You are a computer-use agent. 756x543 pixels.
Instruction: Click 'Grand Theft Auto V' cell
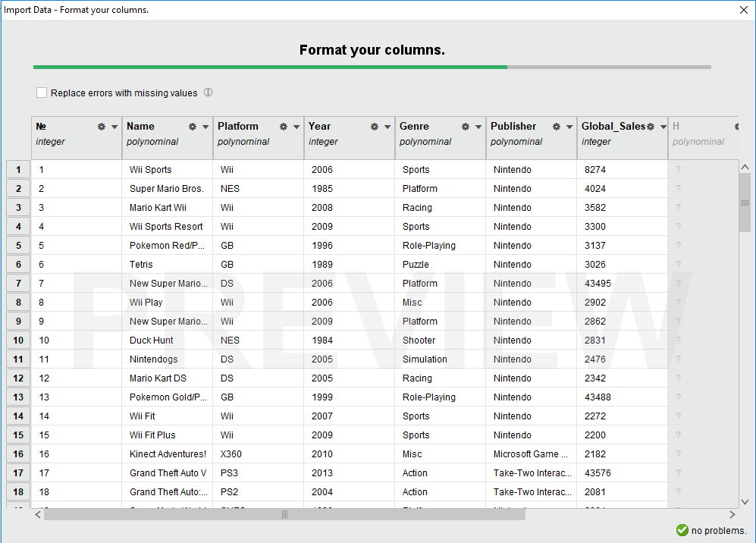click(x=168, y=473)
